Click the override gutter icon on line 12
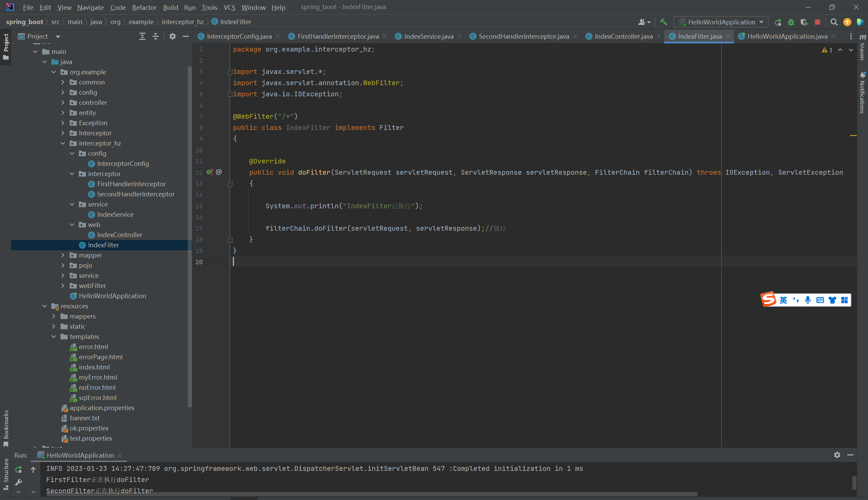 tap(210, 172)
